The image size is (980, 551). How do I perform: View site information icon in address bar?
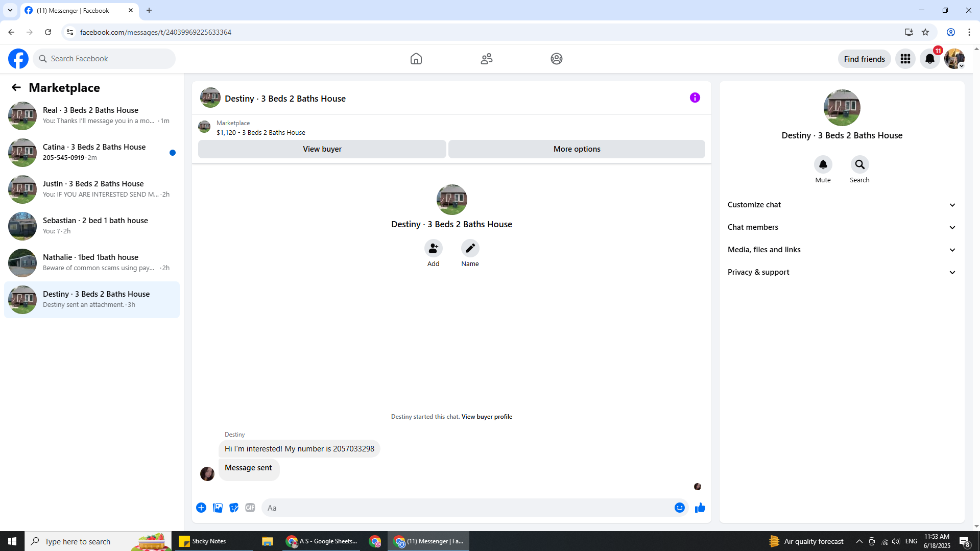tap(70, 32)
